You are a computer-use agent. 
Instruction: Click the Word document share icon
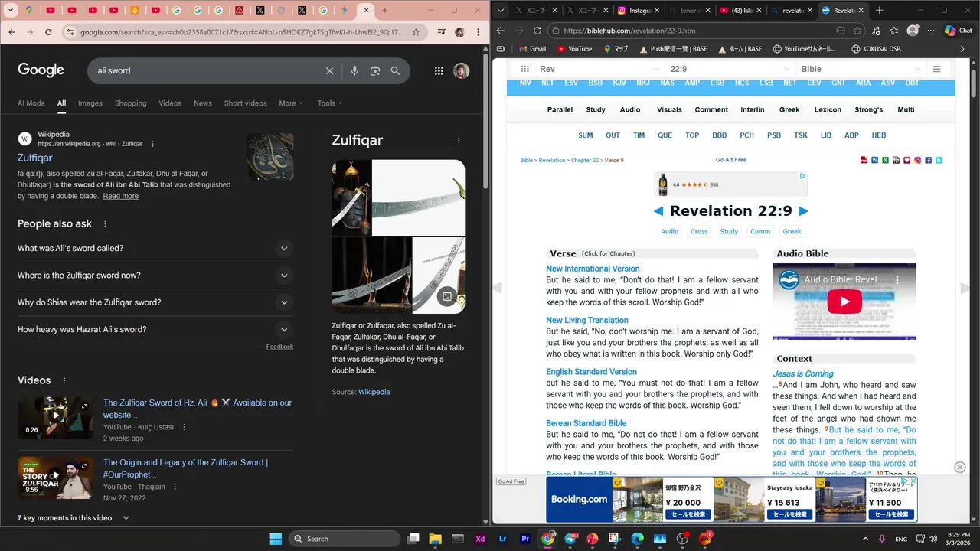[875, 160]
